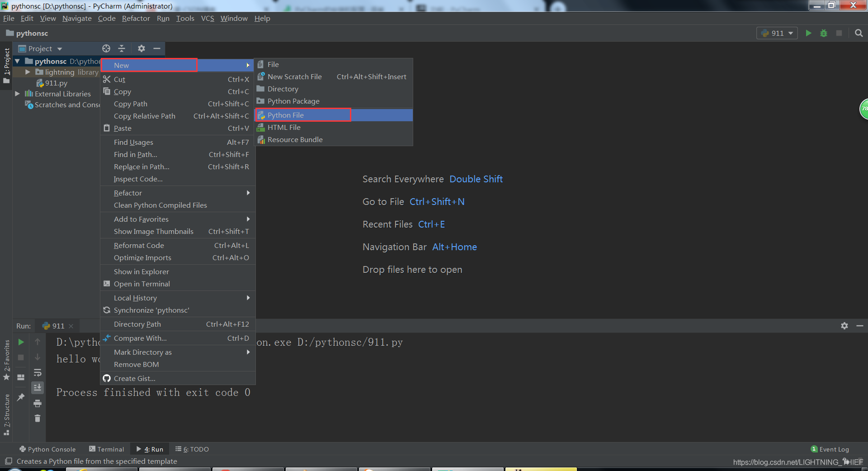Viewport: 868px width, 471px height.
Task: Open Python Console tool window tab
Action: tap(47, 449)
